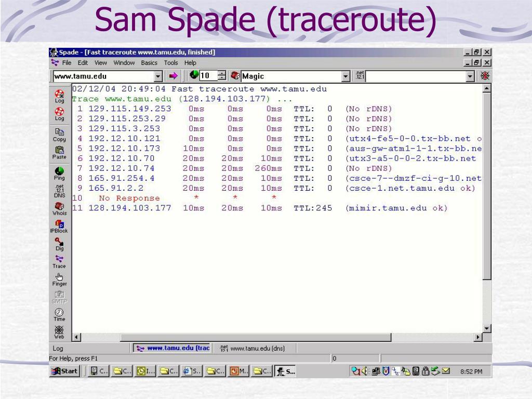Click the spinner beside the value 10
The height and width of the screenshot is (399, 532).
221,76
